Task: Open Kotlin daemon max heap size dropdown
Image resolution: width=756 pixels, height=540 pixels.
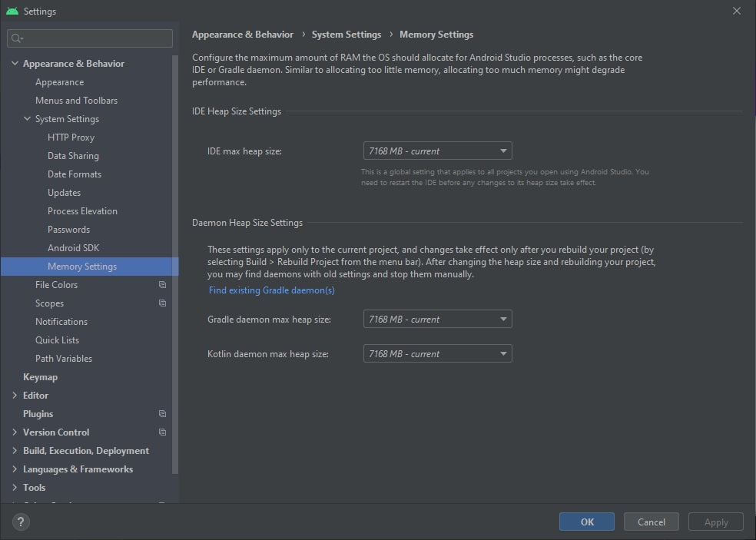Action: pyautogui.click(x=437, y=354)
